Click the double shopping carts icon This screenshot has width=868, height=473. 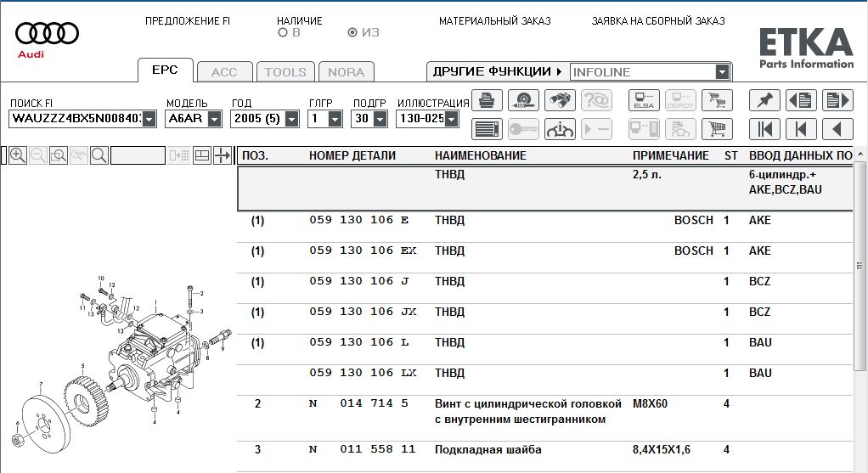click(717, 100)
